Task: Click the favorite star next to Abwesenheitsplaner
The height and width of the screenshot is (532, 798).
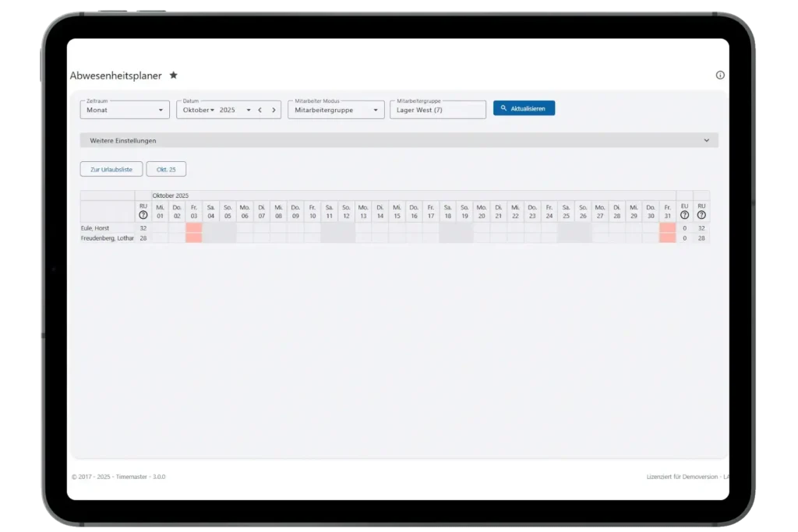Action: [x=174, y=76]
